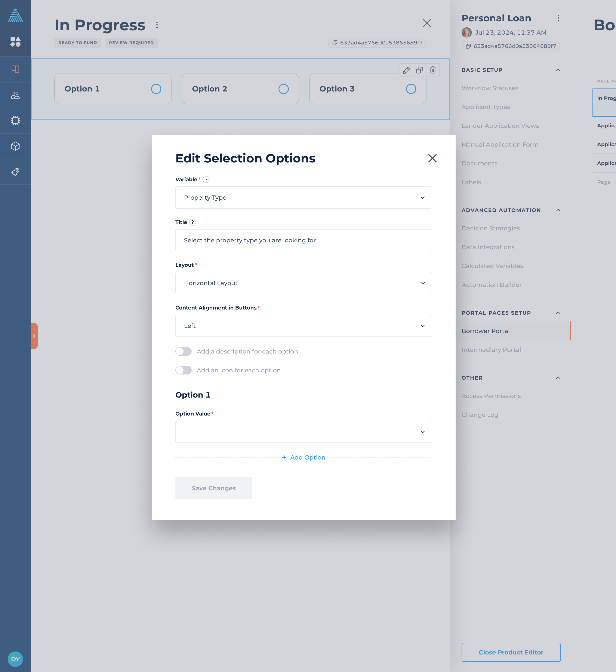The width and height of the screenshot is (616, 672).
Task: Open Decision Strategies menu item
Action: click(491, 228)
